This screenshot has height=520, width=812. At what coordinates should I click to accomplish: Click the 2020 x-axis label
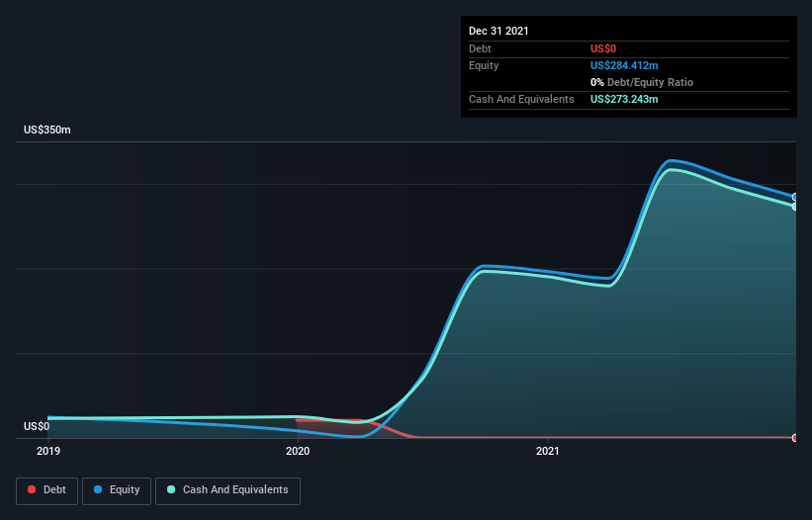coord(298,451)
